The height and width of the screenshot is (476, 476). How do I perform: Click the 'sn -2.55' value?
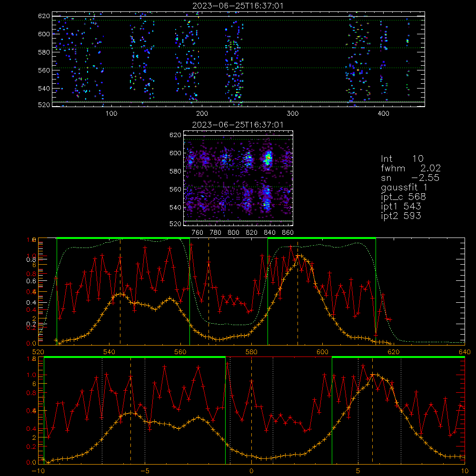point(410,178)
